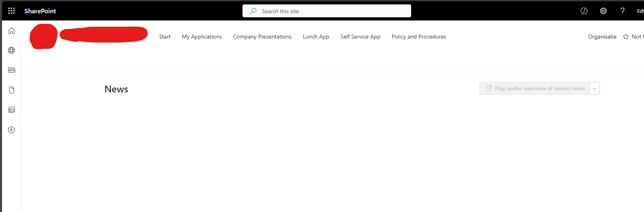Open the Lunch App link
The width and height of the screenshot is (644, 212).
coord(316,37)
